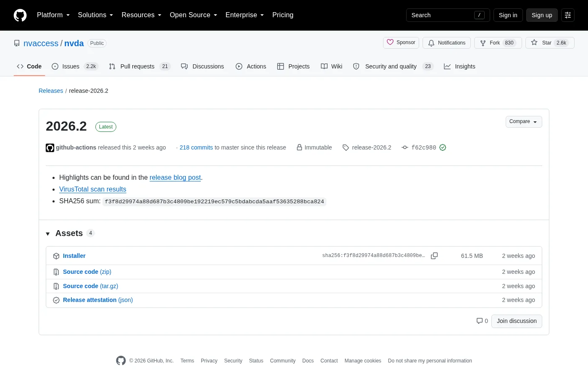Viewport: 588px width, 378px height.
Task: Download the Release attestation (json)
Action: click(x=98, y=300)
